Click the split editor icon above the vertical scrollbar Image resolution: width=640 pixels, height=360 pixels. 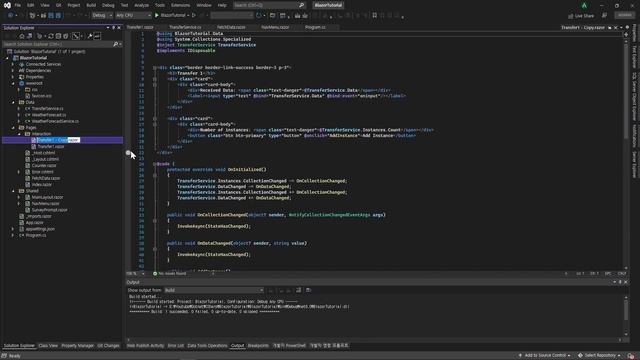click(x=626, y=35)
